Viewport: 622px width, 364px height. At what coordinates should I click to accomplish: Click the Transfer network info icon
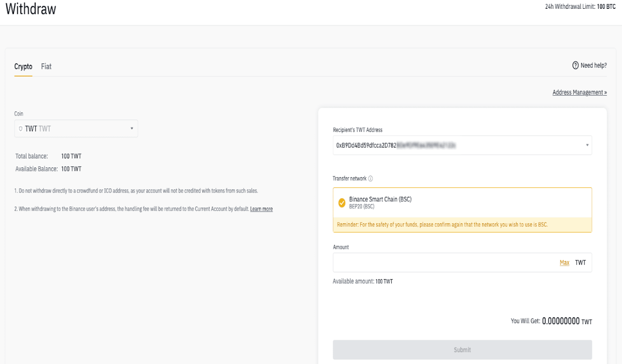(371, 179)
